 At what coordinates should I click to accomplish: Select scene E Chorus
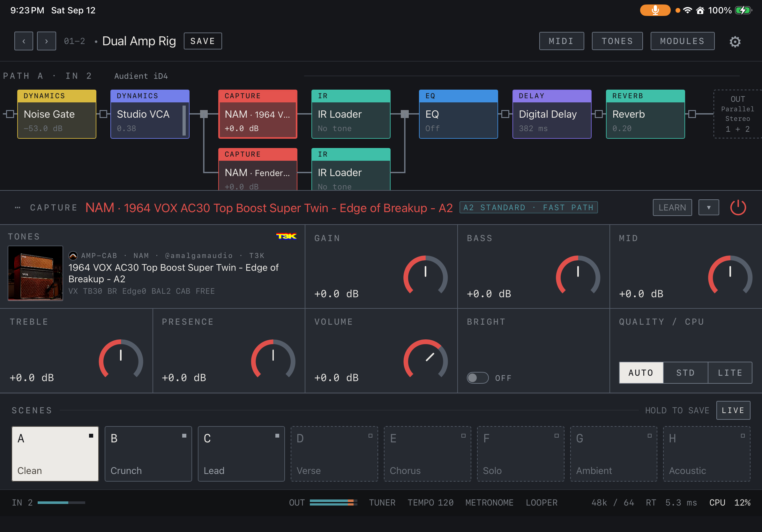[x=428, y=454]
